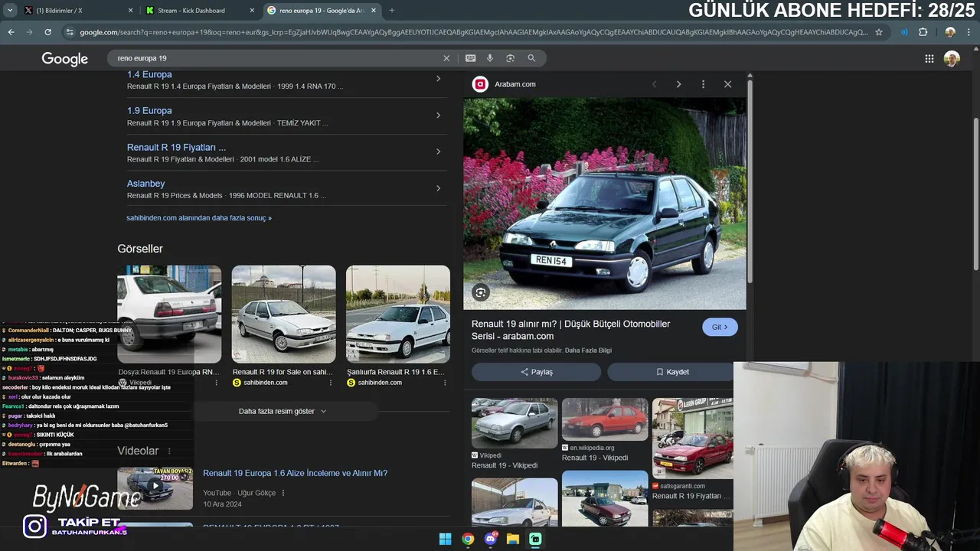The width and height of the screenshot is (980, 551).
Task: Open the tab search dropdown arrow
Action: pos(10,11)
